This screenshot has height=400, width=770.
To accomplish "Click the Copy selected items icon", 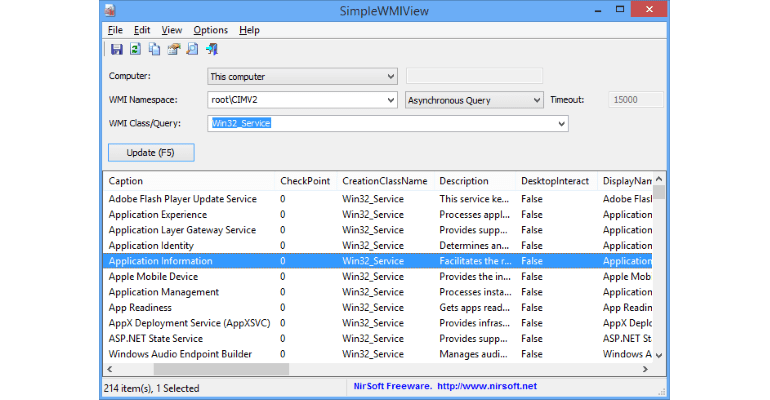I will [x=154, y=49].
